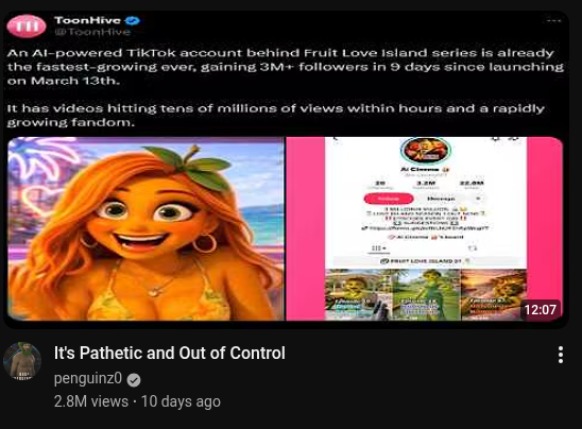Image resolution: width=582 pixels, height=429 pixels.
Task: Click the first TikTok video tile in thumbnail
Action: click(358, 295)
